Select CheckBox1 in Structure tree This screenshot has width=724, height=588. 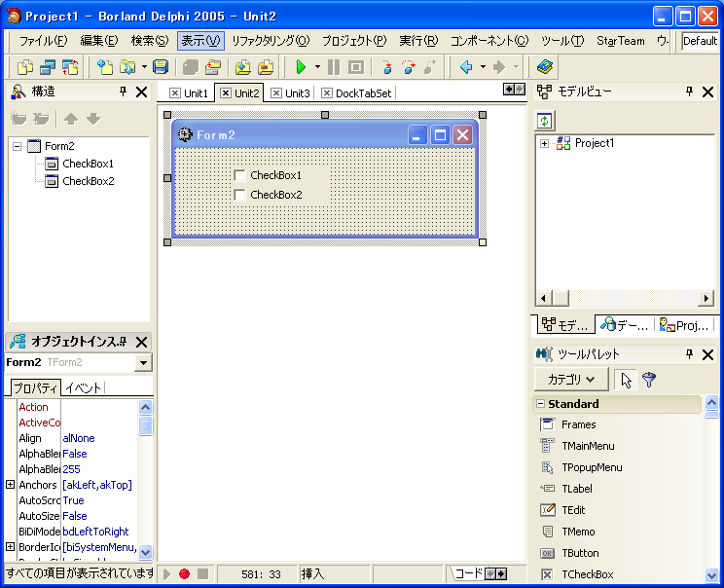[88, 164]
